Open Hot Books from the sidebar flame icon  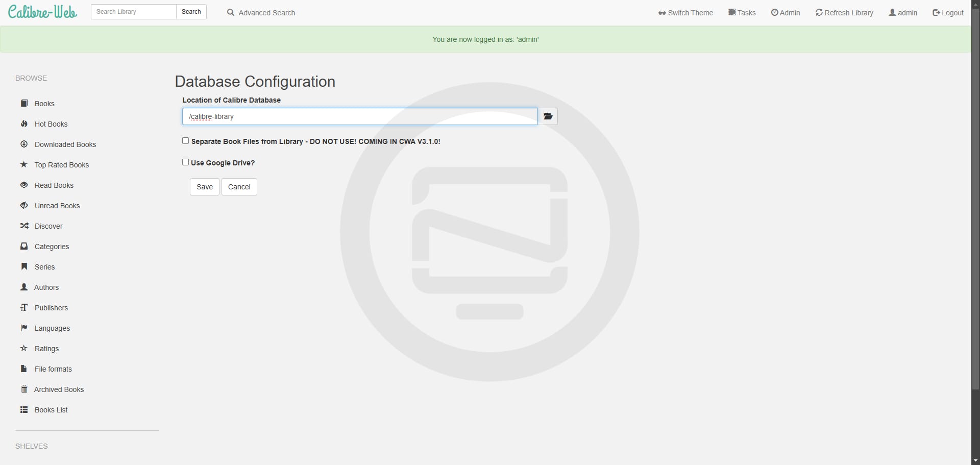[24, 124]
